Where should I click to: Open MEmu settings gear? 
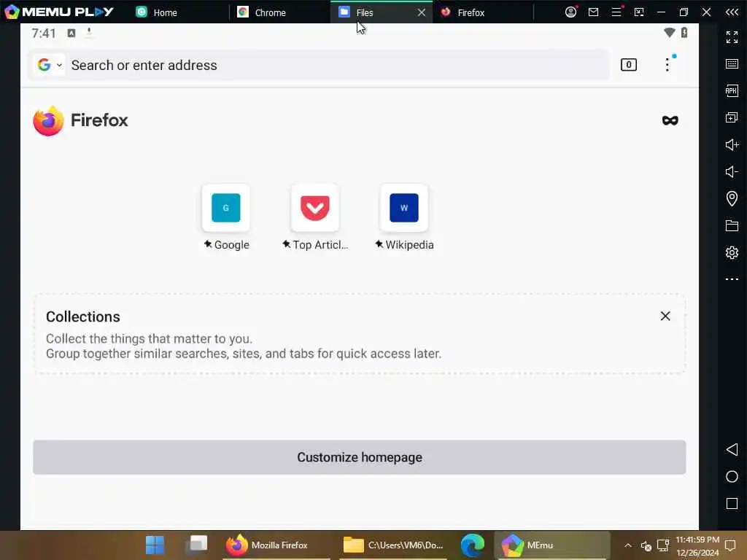click(x=732, y=252)
